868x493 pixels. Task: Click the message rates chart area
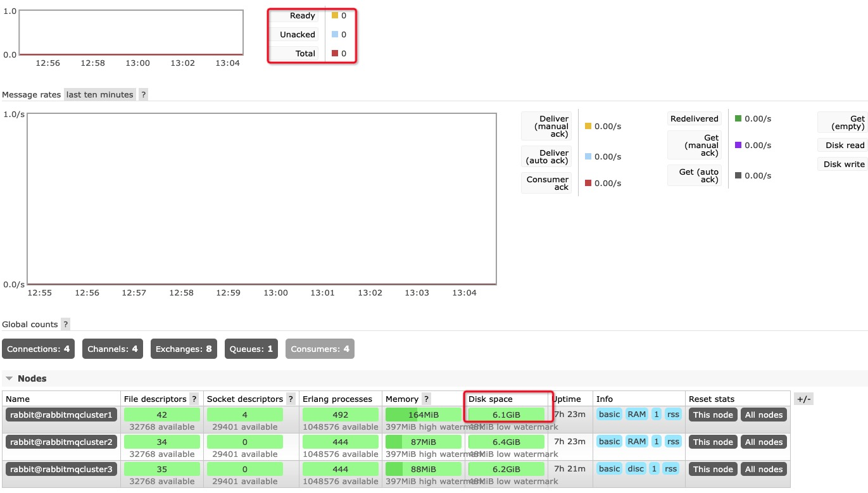[x=261, y=199]
